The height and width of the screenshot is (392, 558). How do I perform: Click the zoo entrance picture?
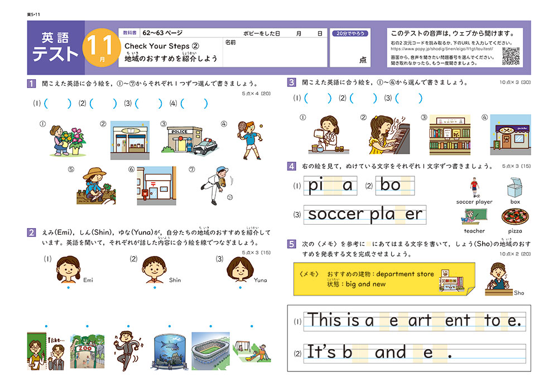pyautogui.click(x=86, y=351)
